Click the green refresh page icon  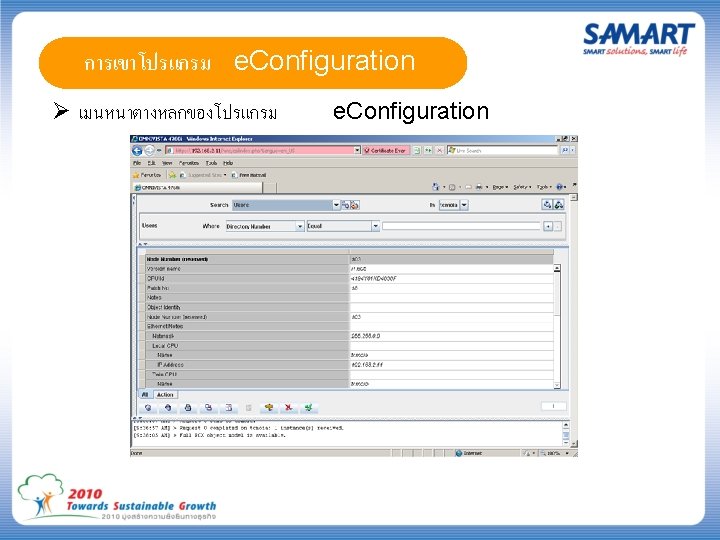(x=428, y=150)
